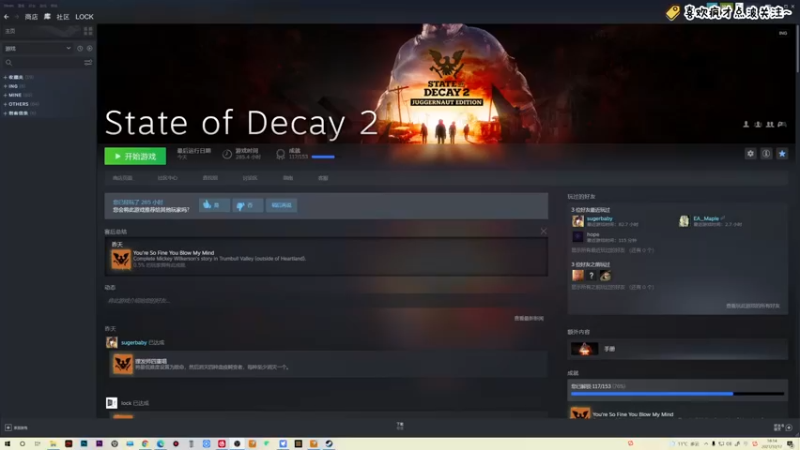Click the first avatar under previously played friends
The height and width of the screenshot is (450, 800).
coord(578,276)
